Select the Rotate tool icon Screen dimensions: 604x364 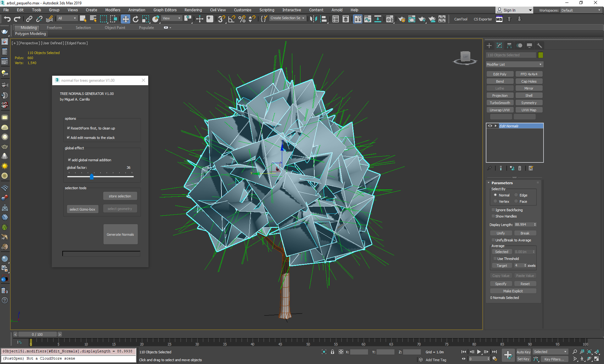(x=135, y=19)
